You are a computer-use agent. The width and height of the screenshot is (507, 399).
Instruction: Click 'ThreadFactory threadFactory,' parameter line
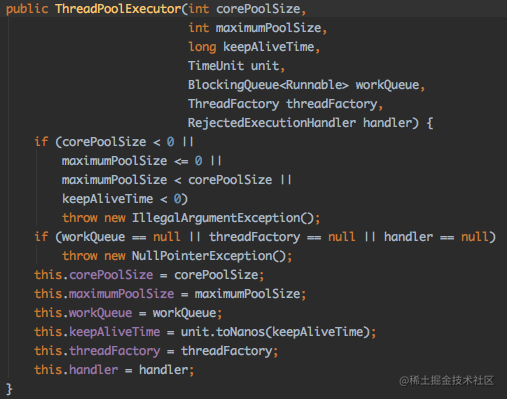pos(285,104)
